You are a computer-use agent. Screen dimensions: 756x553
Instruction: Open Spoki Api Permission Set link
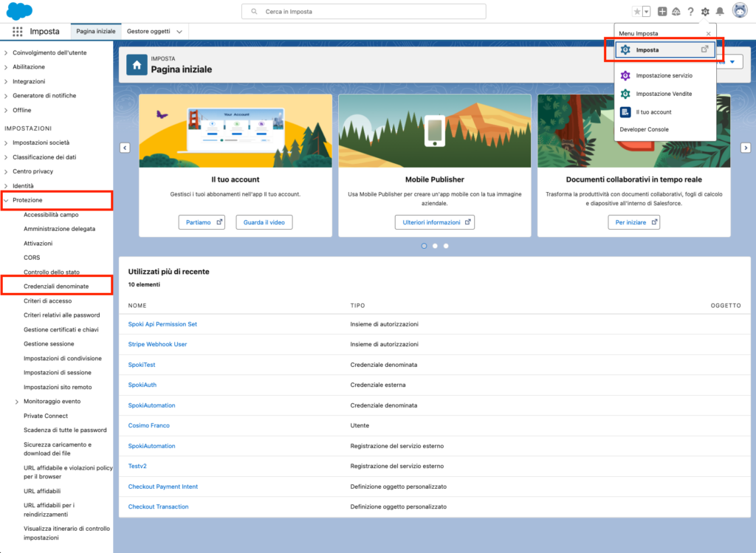[x=162, y=324]
